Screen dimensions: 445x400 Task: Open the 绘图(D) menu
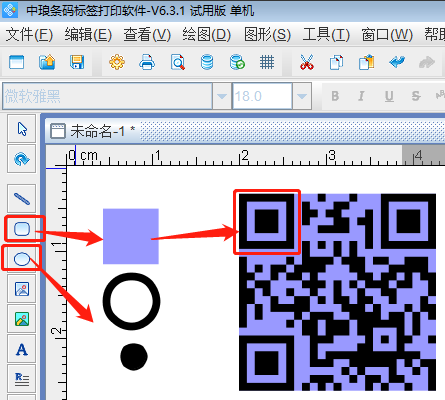[206, 35]
